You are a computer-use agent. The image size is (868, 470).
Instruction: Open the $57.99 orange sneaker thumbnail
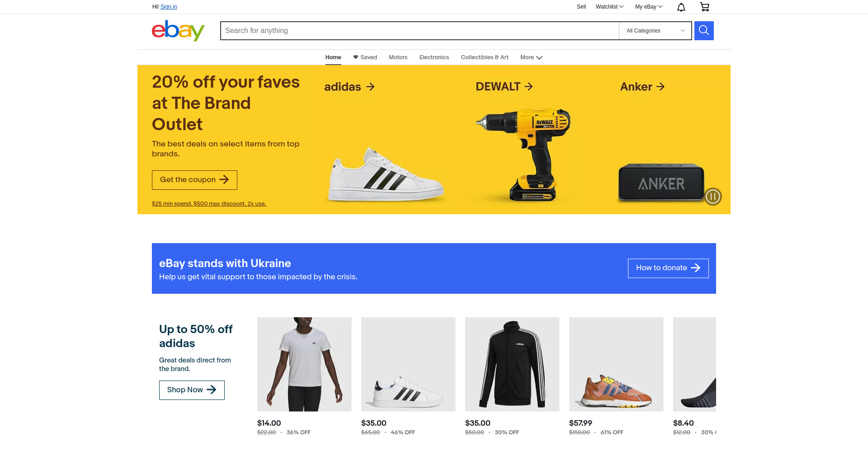[616, 364]
